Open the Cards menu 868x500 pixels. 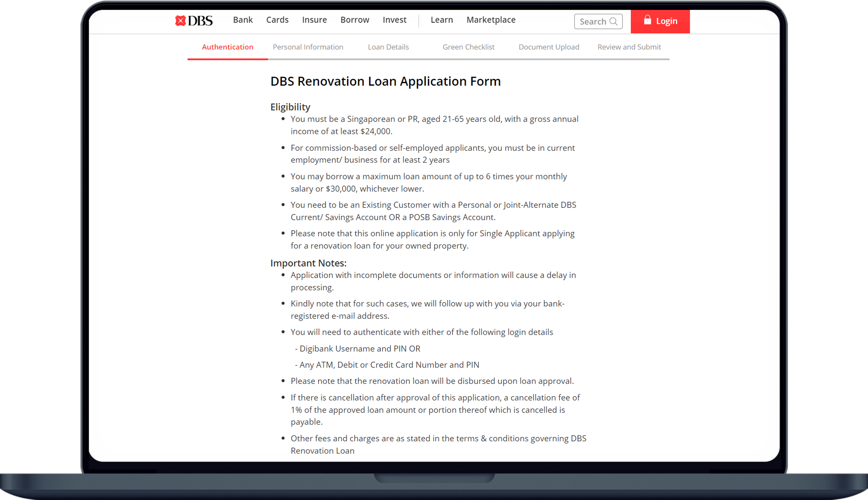277,20
